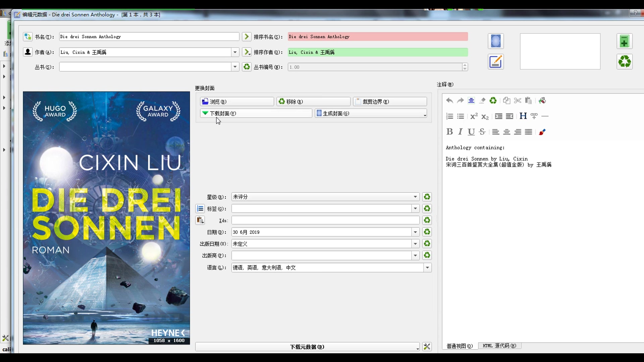This screenshot has height=362, width=644.
Task: Toggle strikethrough formatting
Action: pos(482,132)
